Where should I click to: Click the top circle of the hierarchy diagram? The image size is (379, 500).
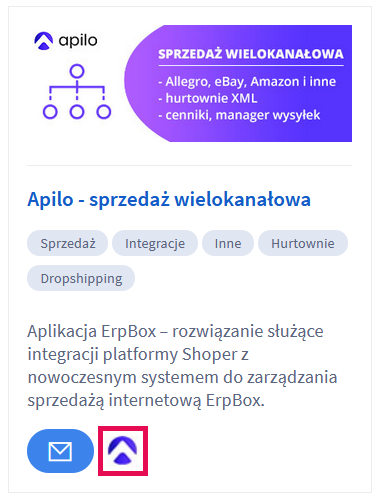77,71
